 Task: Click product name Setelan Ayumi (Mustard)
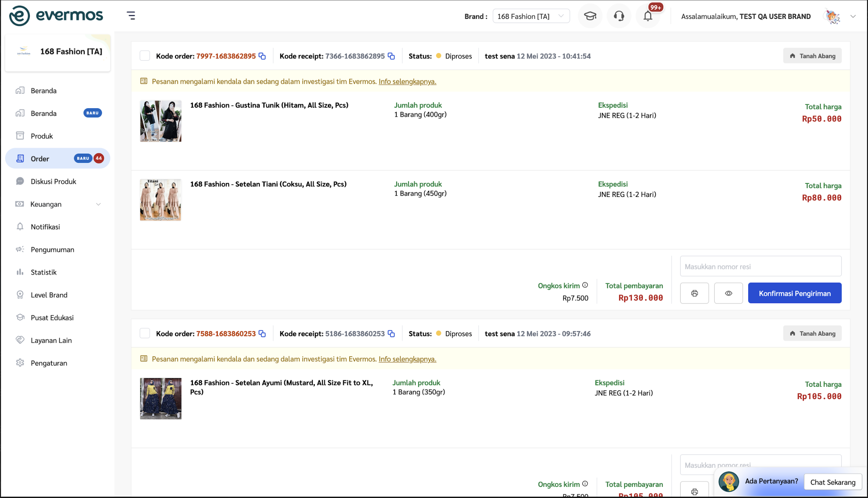tap(282, 387)
